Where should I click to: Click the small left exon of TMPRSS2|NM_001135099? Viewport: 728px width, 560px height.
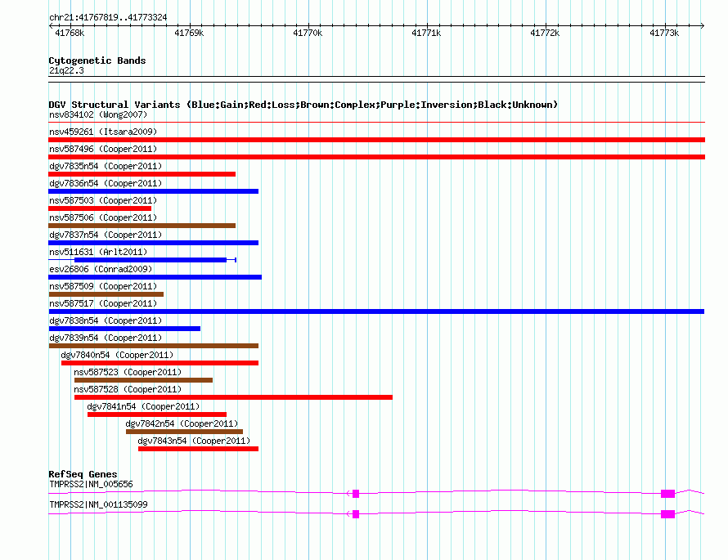[x=356, y=514]
